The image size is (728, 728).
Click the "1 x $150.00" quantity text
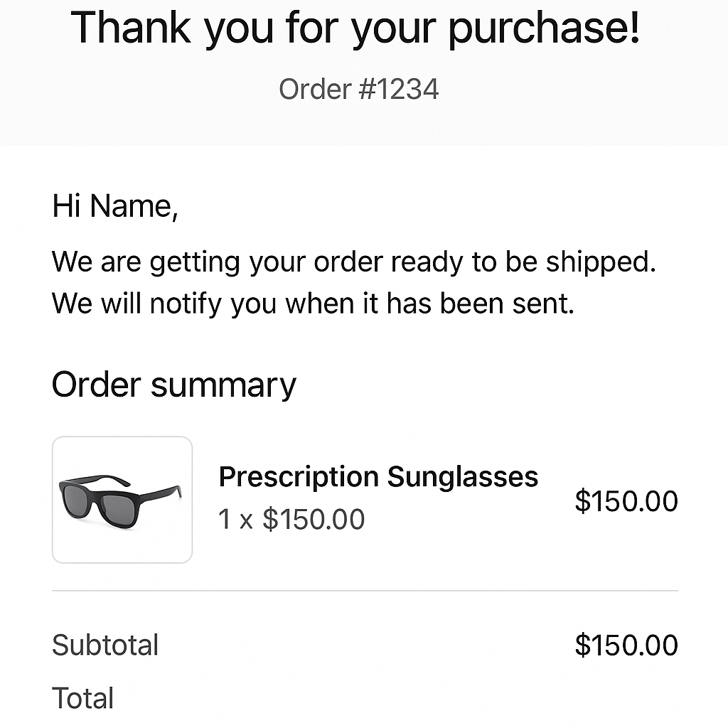click(x=291, y=520)
